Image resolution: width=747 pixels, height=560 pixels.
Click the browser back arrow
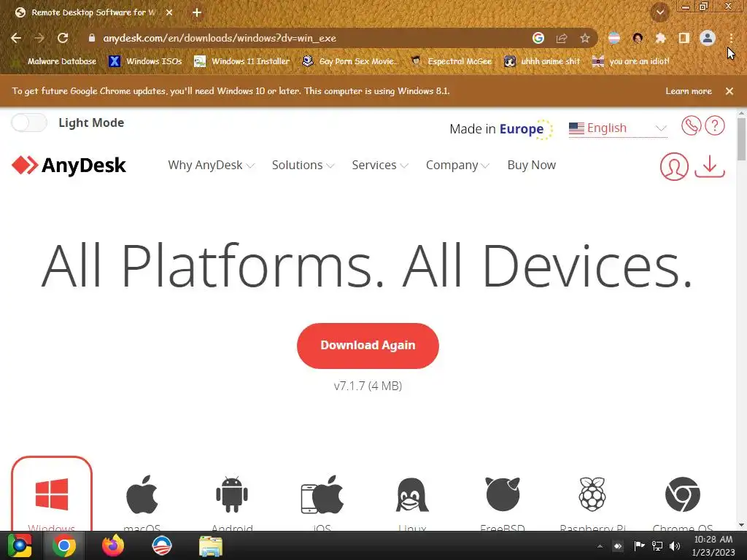pyautogui.click(x=16, y=38)
